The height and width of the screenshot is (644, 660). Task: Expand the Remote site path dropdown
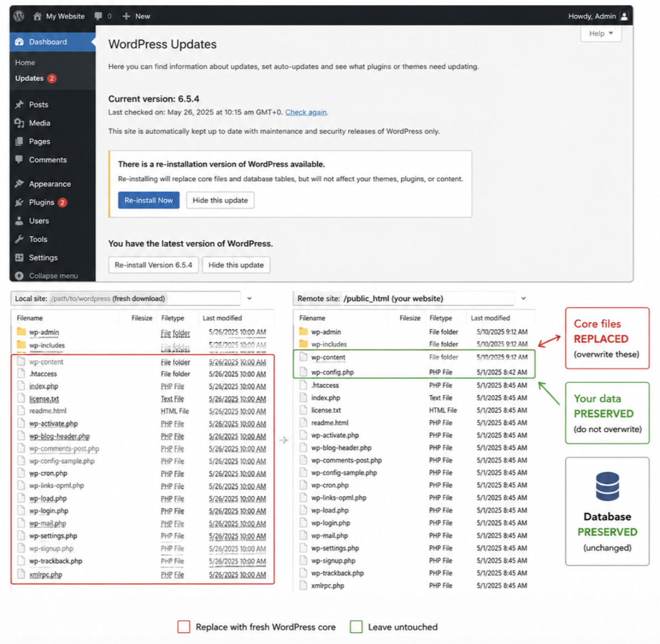click(523, 298)
